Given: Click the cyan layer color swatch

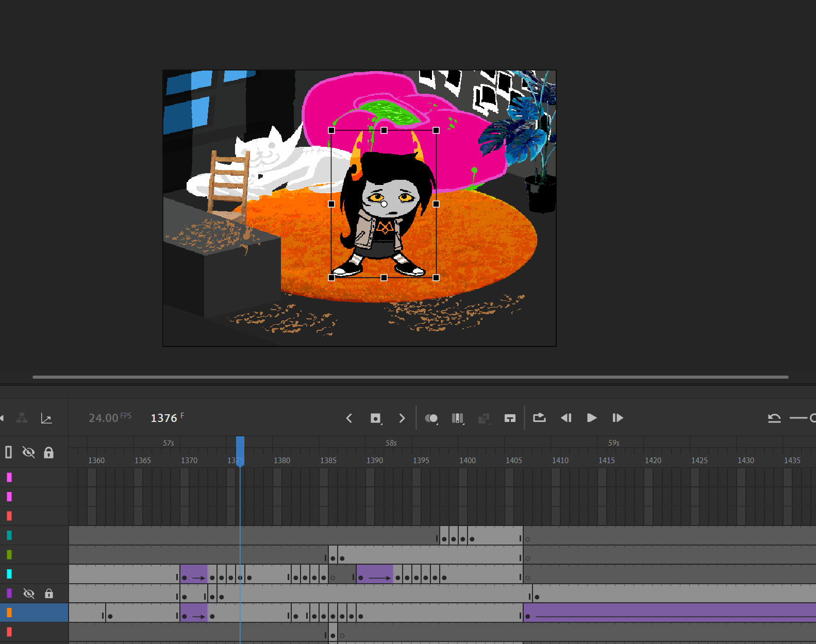Looking at the screenshot, I should pos(9,574).
